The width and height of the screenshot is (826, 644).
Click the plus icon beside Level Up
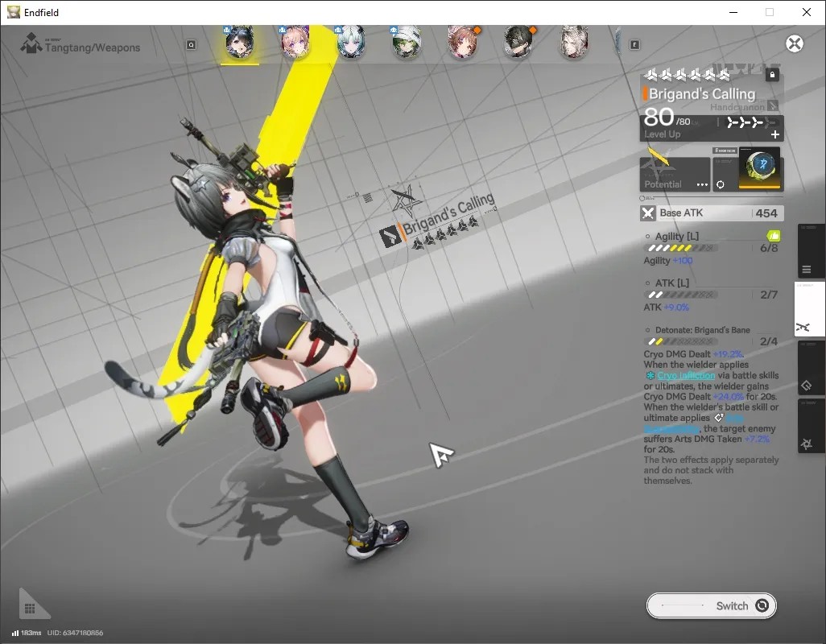775,134
